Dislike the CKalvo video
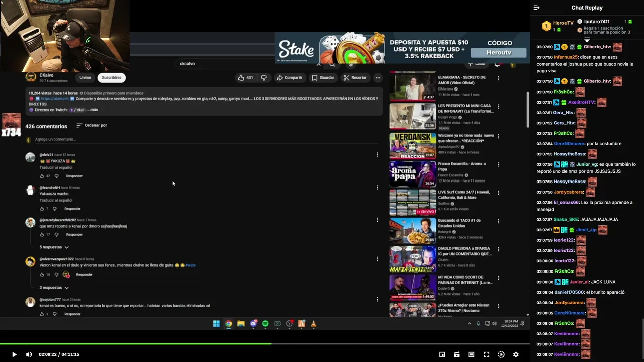 click(264, 78)
